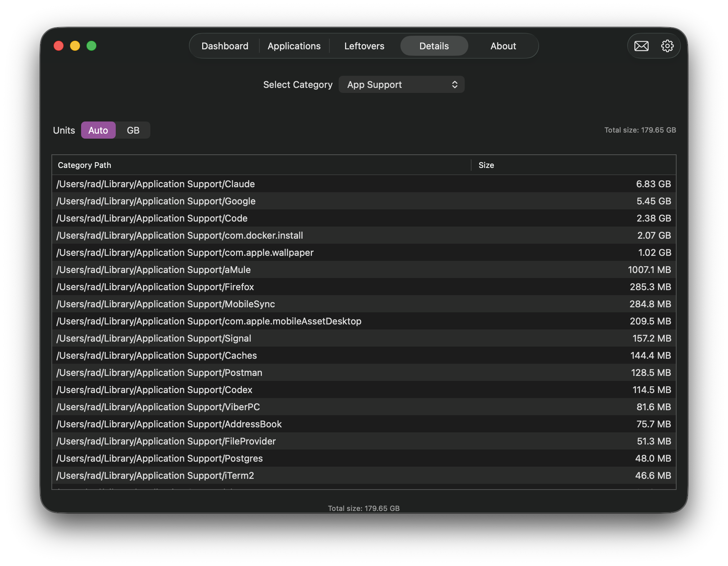728x566 pixels.
Task: Close the window with red button
Action: (59, 46)
